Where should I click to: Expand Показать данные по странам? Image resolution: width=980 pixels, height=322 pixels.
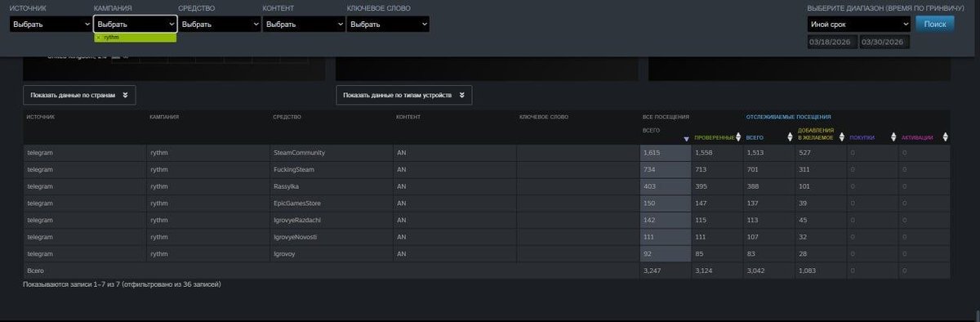(79, 96)
